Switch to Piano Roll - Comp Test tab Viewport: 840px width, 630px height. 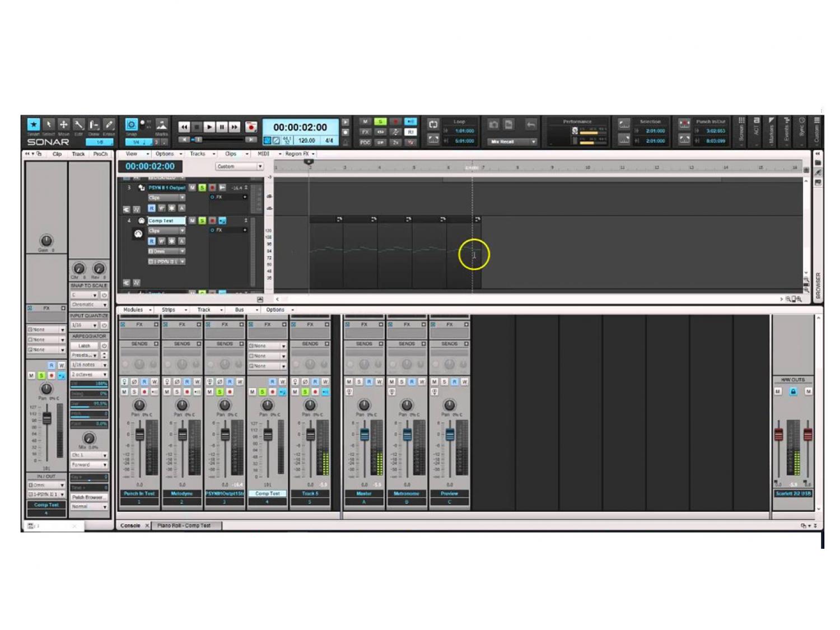click(184, 525)
